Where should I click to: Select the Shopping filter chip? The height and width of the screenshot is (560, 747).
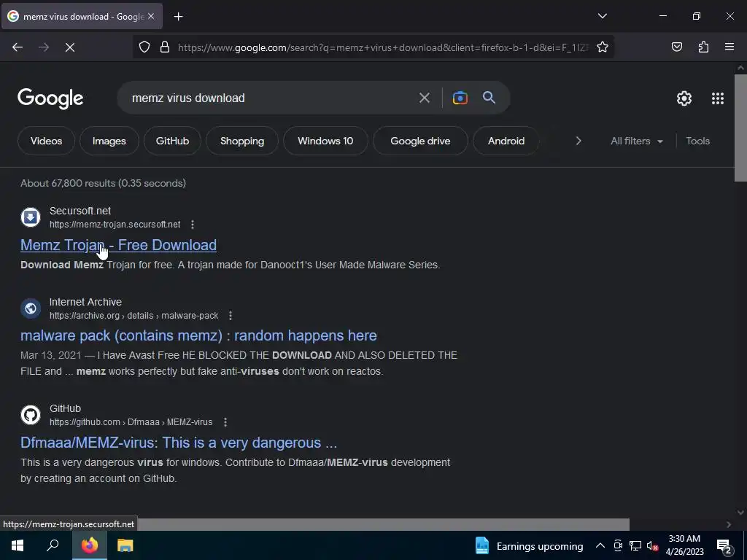coord(242,141)
